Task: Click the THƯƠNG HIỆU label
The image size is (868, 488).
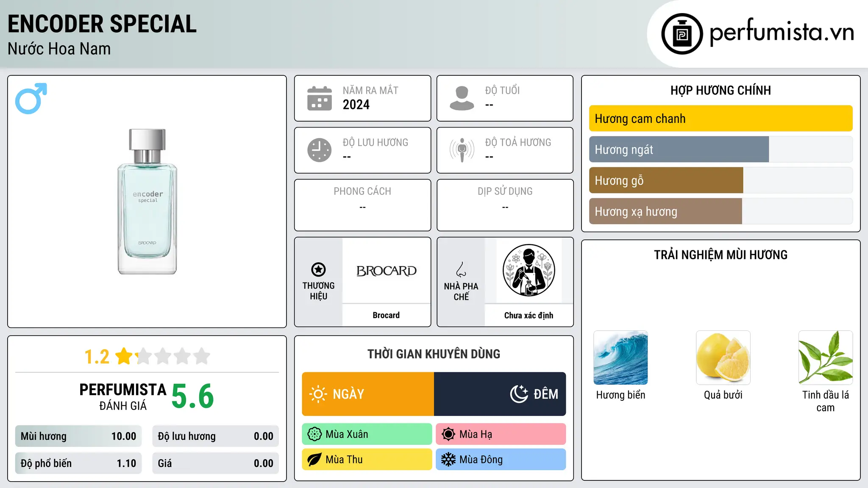Action: coord(318,291)
